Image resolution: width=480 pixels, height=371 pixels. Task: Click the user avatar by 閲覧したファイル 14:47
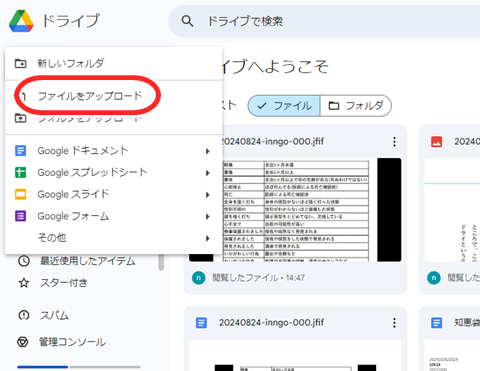tap(199, 278)
